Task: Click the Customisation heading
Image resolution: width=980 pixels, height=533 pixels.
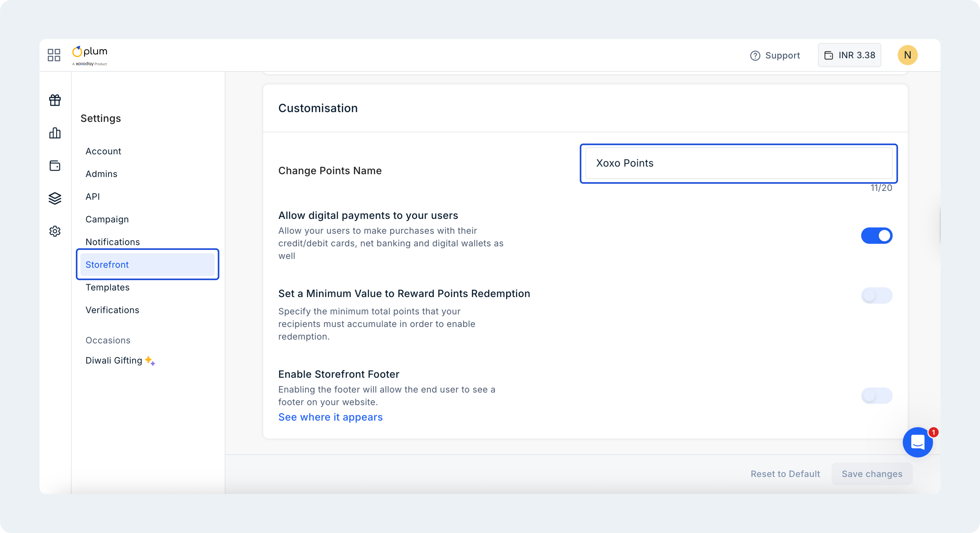Action: click(x=318, y=108)
